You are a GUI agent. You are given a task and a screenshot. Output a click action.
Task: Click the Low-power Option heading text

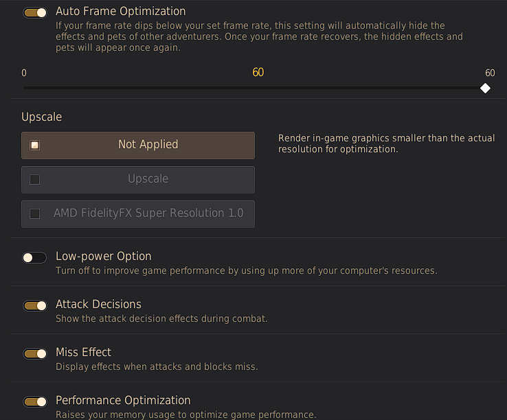click(x=103, y=257)
